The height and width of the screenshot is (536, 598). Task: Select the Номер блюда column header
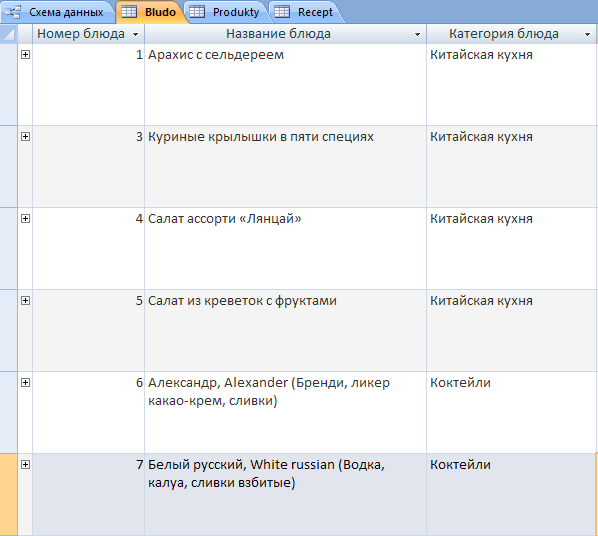click(x=88, y=34)
